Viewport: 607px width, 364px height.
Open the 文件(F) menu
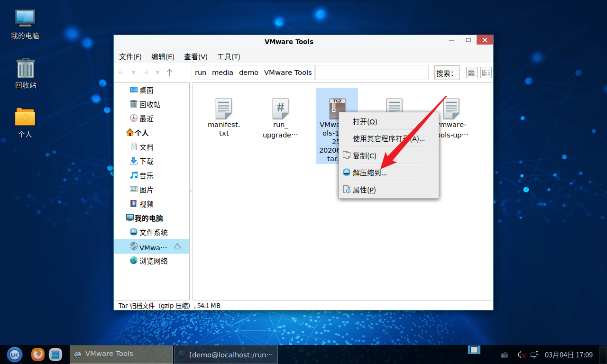[130, 57]
